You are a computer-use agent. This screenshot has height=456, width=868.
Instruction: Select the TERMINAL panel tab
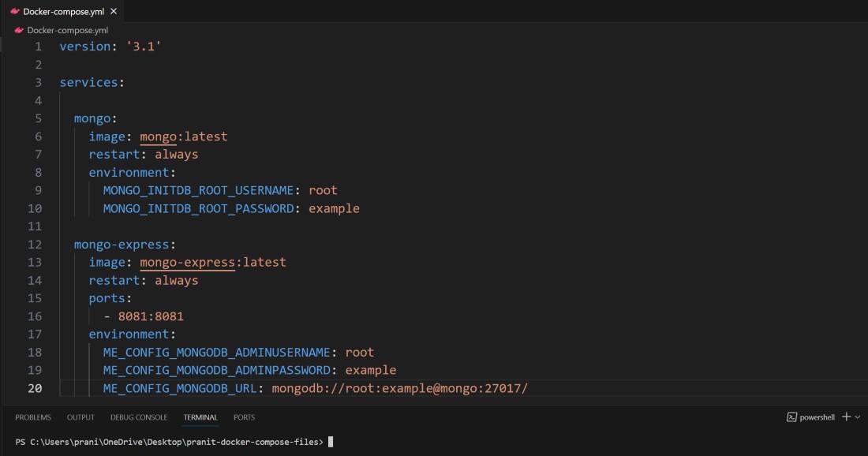pos(200,417)
